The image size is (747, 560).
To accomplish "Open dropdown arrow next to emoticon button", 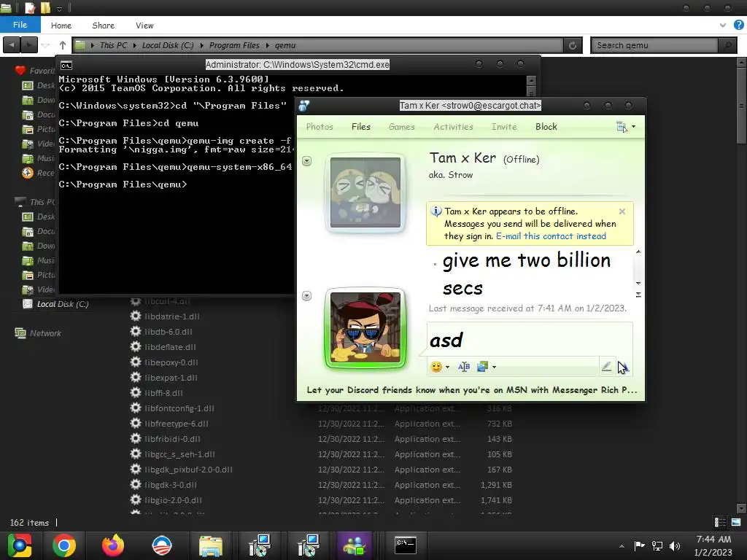I will [447, 367].
